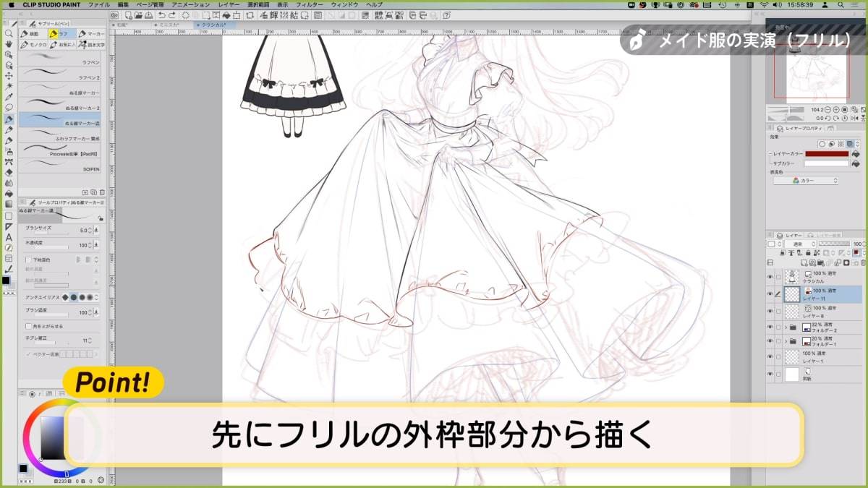Select the eraser tool
This screenshot has width=868, height=488.
click(9, 172)
